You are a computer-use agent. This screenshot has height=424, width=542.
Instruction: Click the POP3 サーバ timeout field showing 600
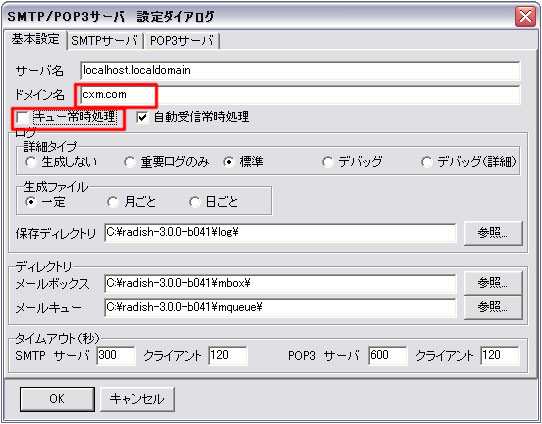(x=387, y=355)
